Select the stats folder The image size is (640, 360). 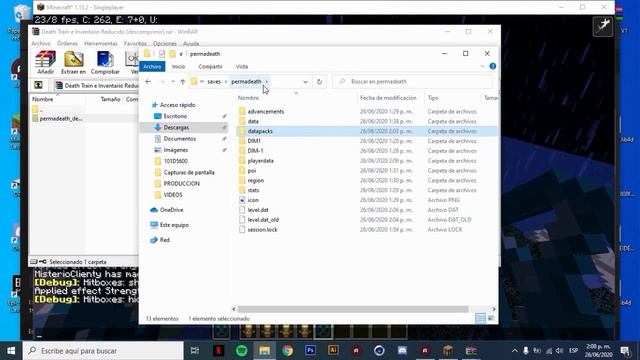point(253,190)
